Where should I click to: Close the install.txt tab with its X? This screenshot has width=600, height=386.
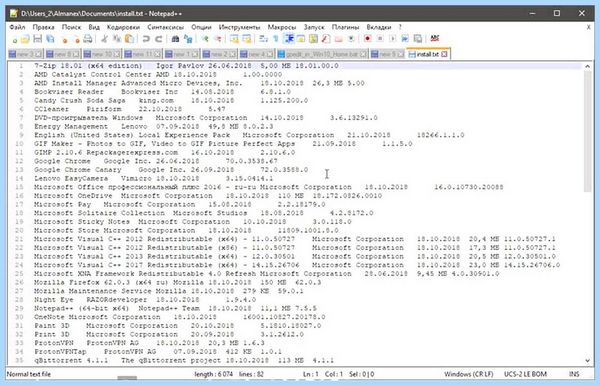(444, 54)
